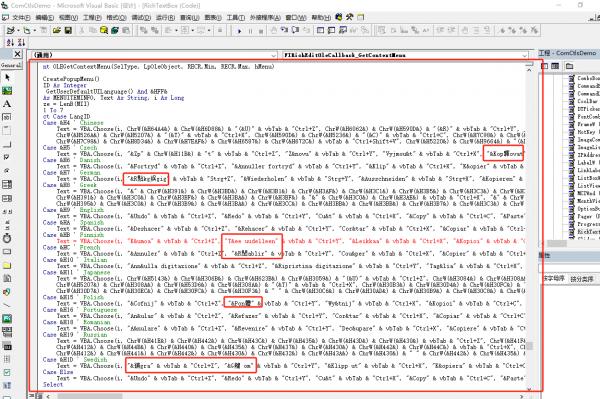Click the Break (pause) toolbar button
600x399 pixels.
click(250, 31)
